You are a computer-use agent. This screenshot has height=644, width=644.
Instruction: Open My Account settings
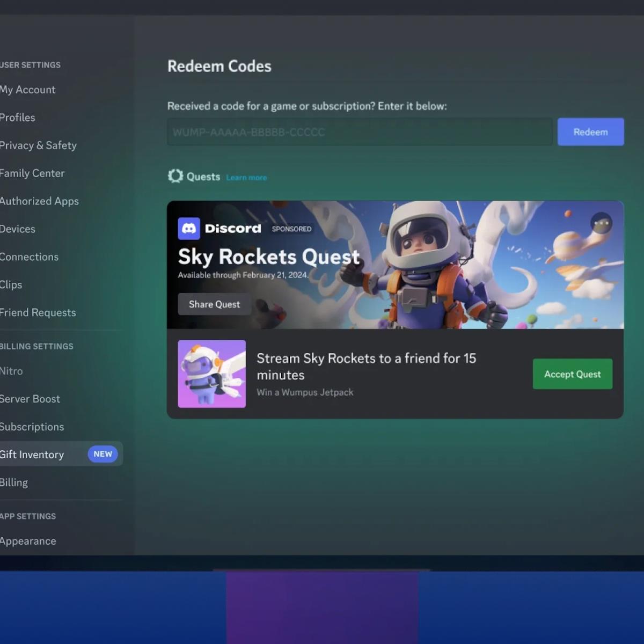pyautogui.click(x=28, y=90)
